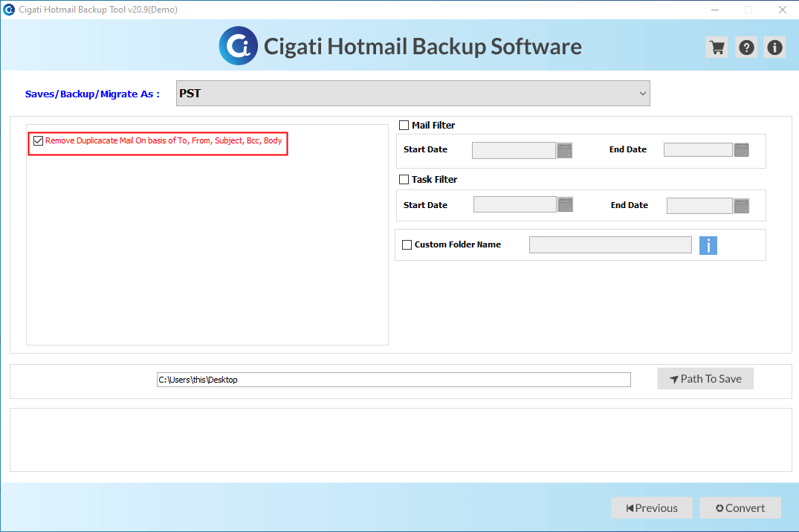Open Task Filter Start Date calendar picker
799x532 pixels.
[566, 205]
